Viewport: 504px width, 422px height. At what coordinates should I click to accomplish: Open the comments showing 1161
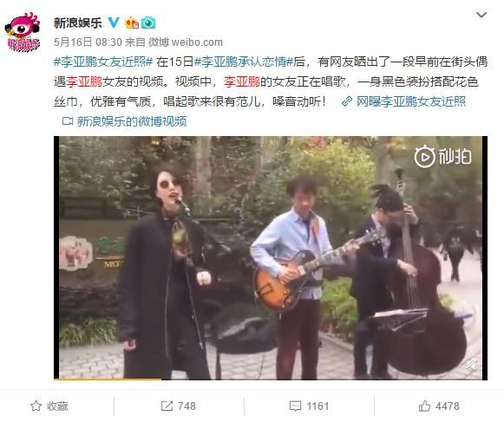click(309, 406)
